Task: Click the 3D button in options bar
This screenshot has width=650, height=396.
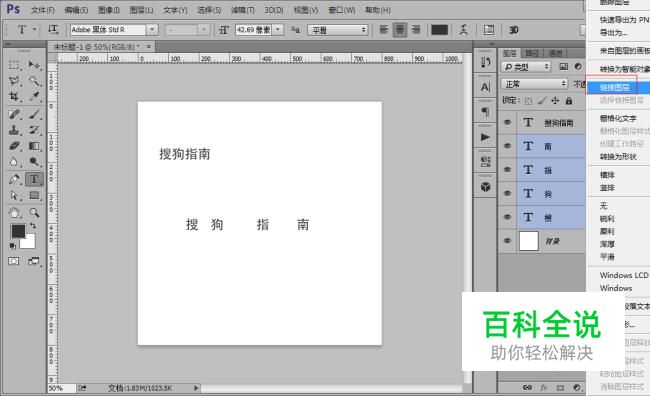Action: pos(514,29)
